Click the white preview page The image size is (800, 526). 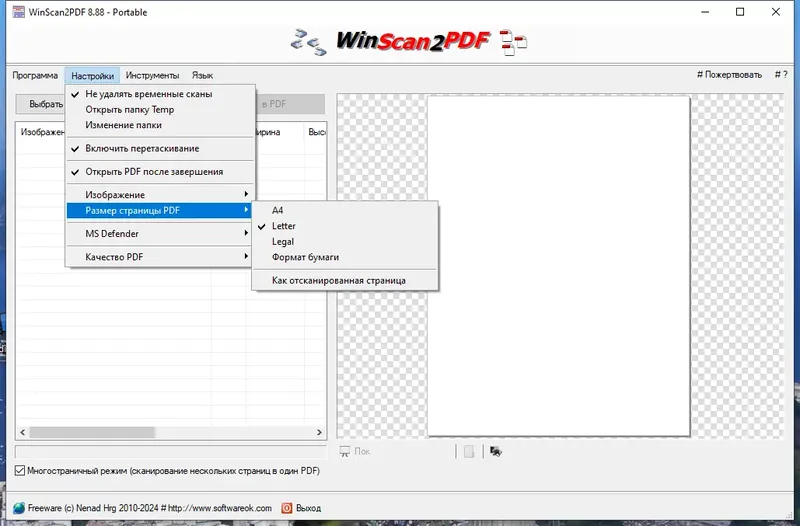coord(559,266)
